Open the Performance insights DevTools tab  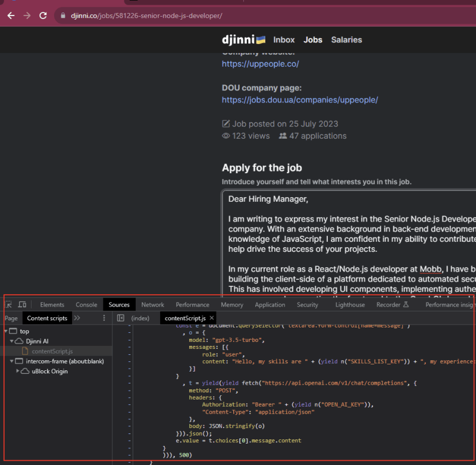(449, 305)
